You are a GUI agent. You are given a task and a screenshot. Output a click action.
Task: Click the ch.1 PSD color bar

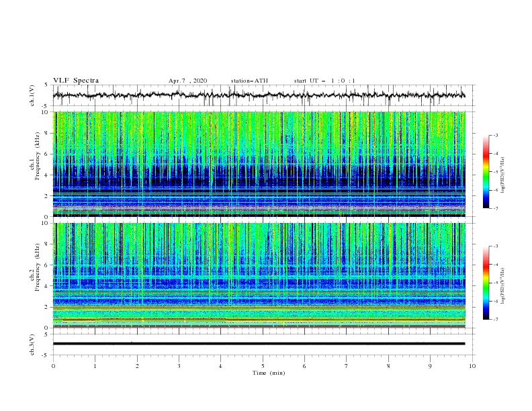click(486, 172)
